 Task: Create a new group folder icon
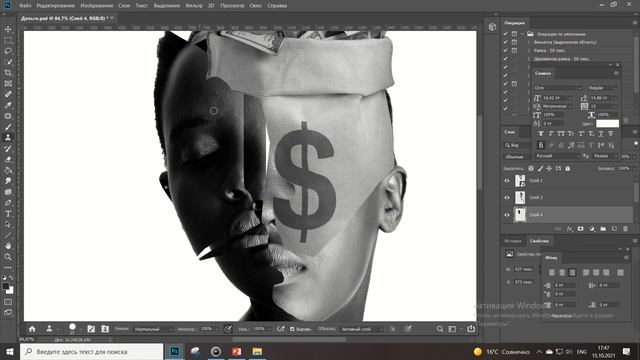coord(603,229)
